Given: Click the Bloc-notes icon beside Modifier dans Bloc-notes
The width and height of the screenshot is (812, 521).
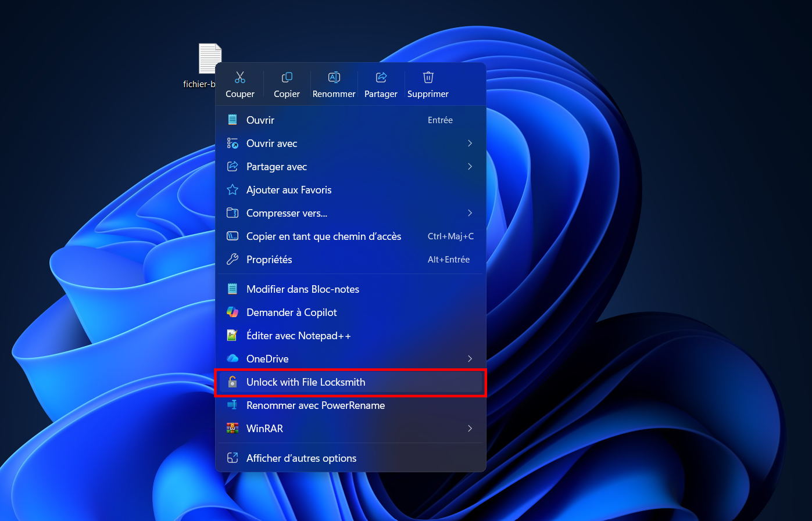Looking at the screenshot, I should coord(232,289).
